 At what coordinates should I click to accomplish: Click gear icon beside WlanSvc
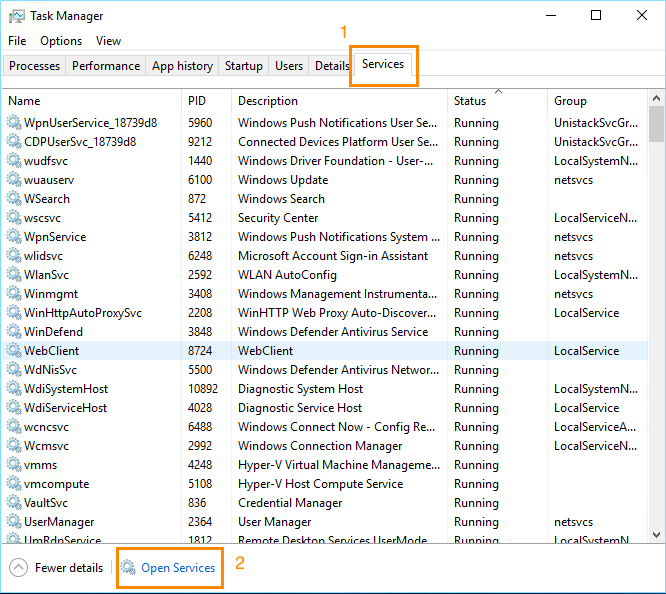pyautogui.click(x=14, y=274)
